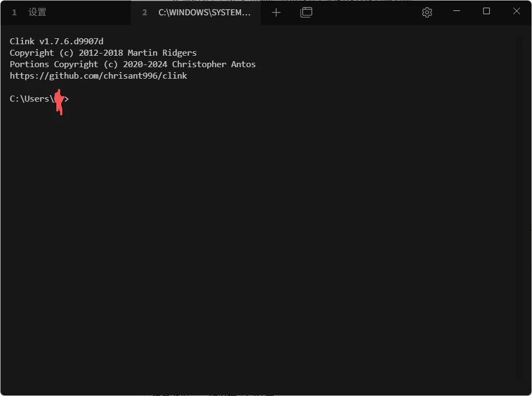This screenshot has height=396, width=532.
Task: Close the terminal window
Action: click(x=517, y=11)
